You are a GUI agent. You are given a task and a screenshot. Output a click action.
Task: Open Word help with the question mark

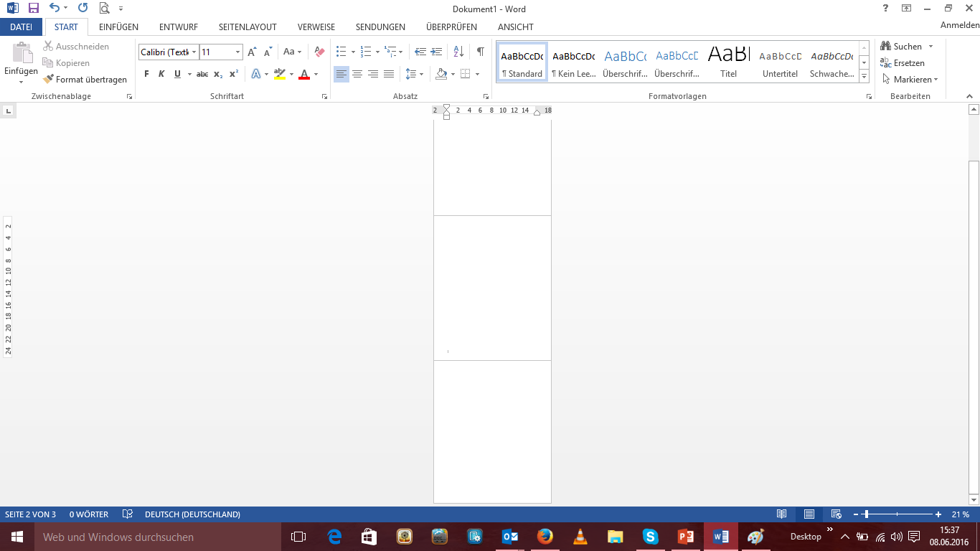click(x=885, y=9)
